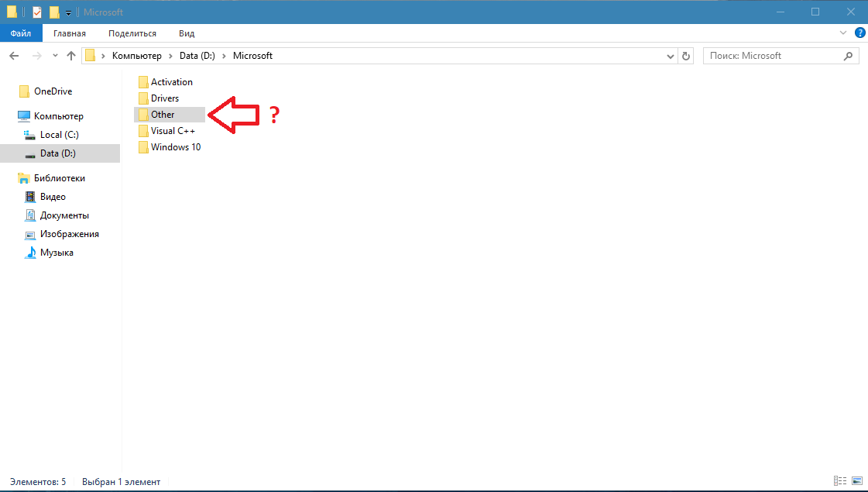
Task: Go back with the left arrow
Action: 15,56
